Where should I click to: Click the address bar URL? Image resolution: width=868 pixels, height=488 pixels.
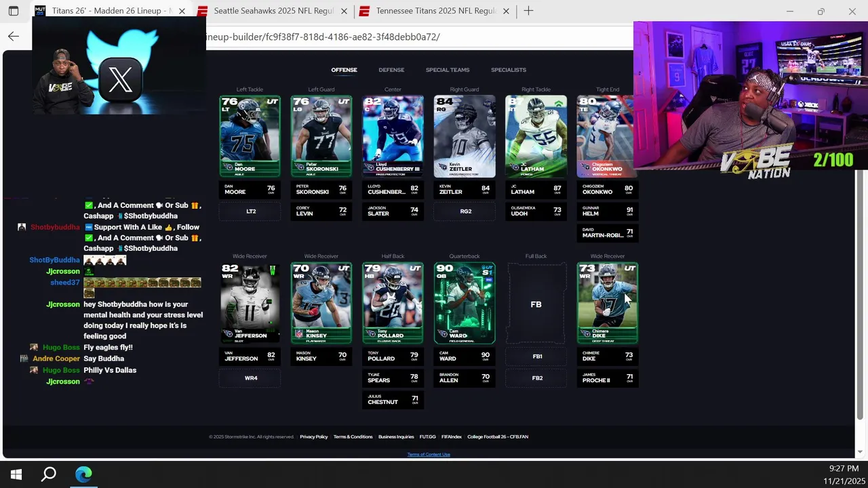(x=323, y=37)
